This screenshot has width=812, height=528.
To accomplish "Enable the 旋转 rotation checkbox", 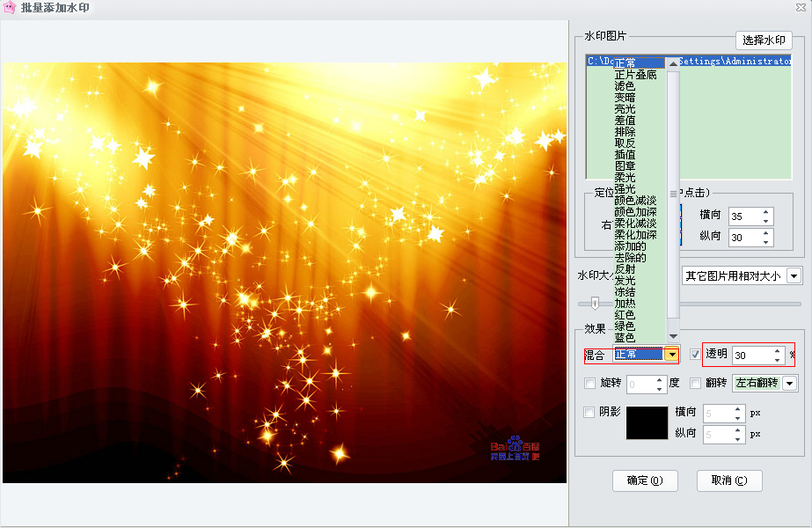I will [589, 384].
